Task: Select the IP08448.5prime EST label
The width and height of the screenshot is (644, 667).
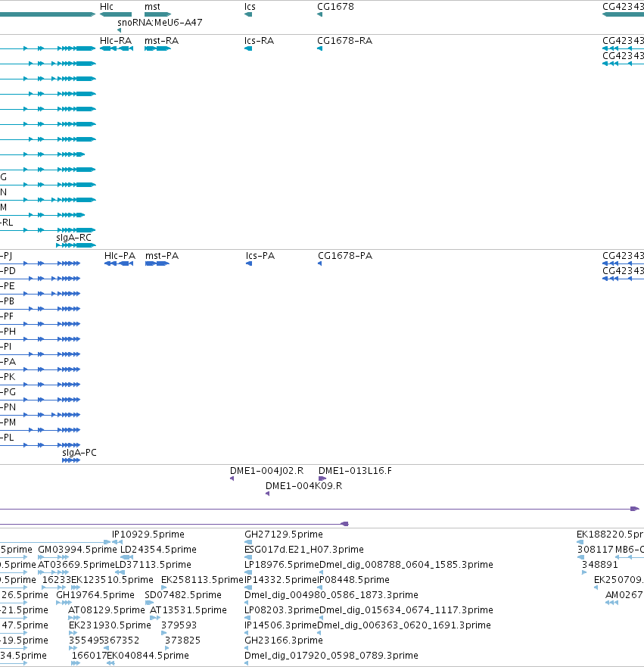Action: (x=353, y=580)
